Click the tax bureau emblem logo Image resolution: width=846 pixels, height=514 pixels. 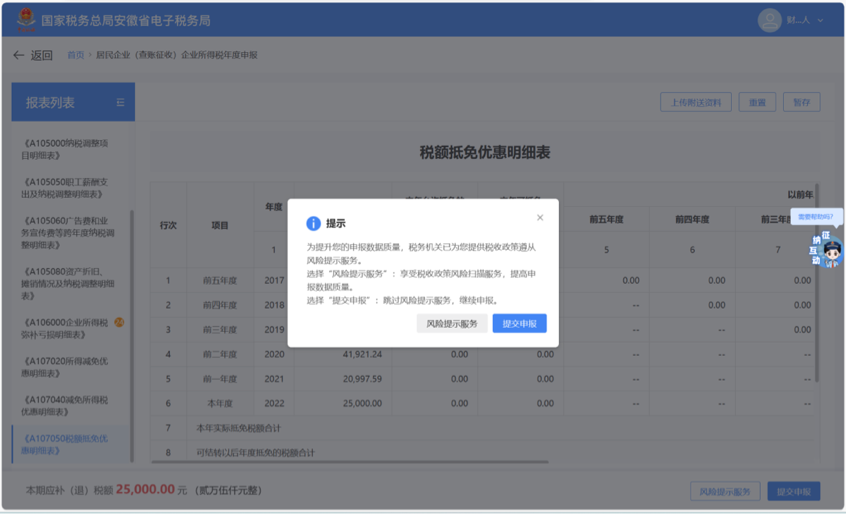25,20
